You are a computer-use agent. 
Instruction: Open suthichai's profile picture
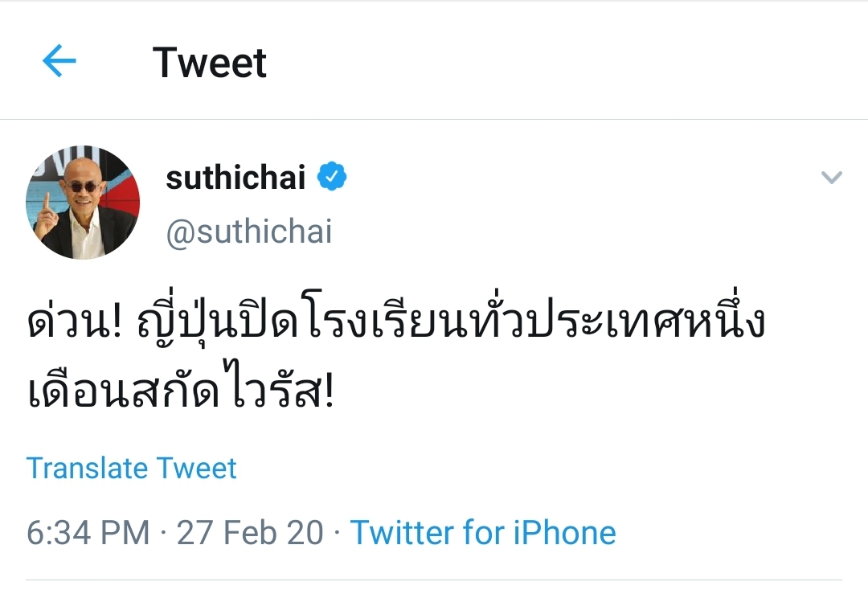point(83,202)
